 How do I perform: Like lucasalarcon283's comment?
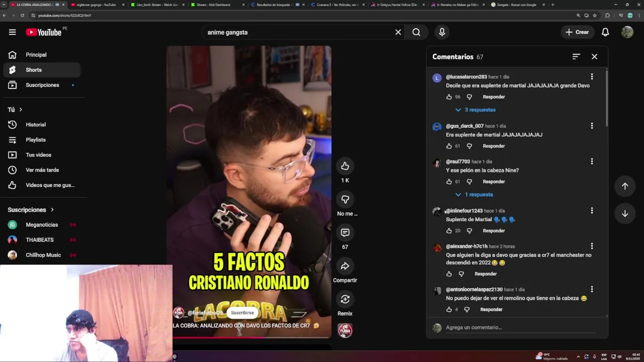pyautogui.click(x=449, y=97)
